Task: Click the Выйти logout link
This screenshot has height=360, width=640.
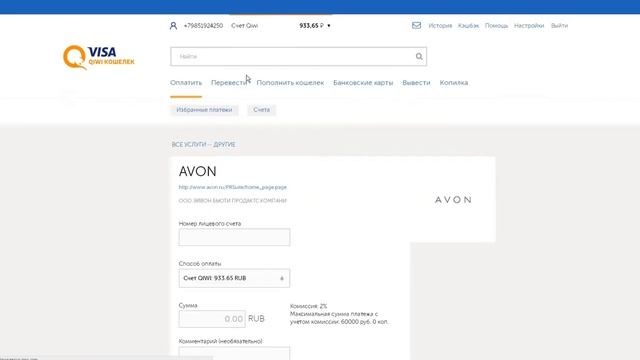Action: tap(559, 25)
